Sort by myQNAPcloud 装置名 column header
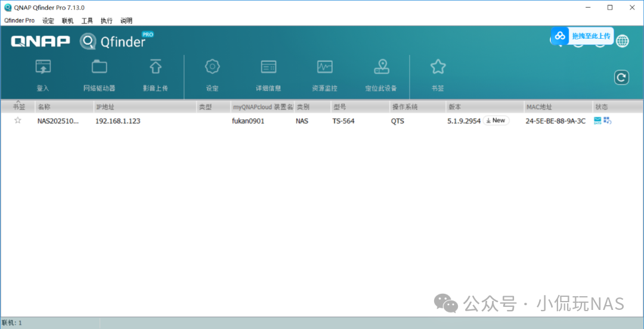644x329 pixels. coord(263,107)
